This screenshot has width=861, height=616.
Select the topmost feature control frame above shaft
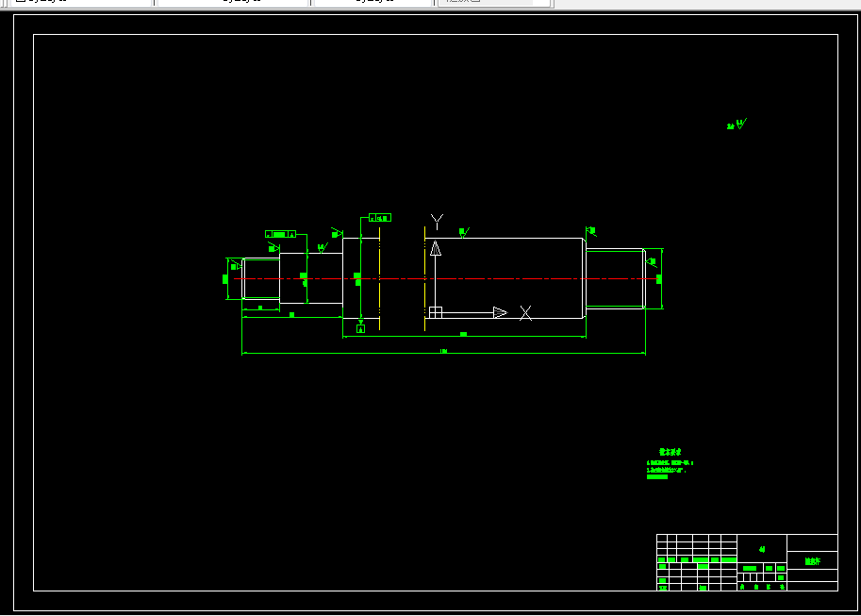380,218
